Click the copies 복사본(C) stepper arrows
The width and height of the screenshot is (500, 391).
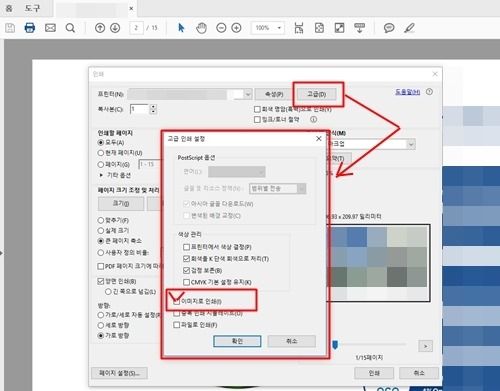click(x=153, y=109)
